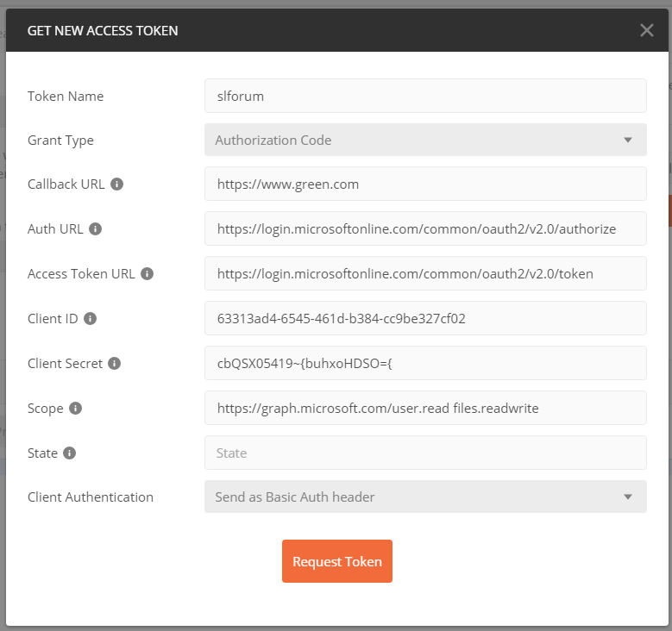Click the empty State input field
The image size is (672, 631).
point(425,453)
